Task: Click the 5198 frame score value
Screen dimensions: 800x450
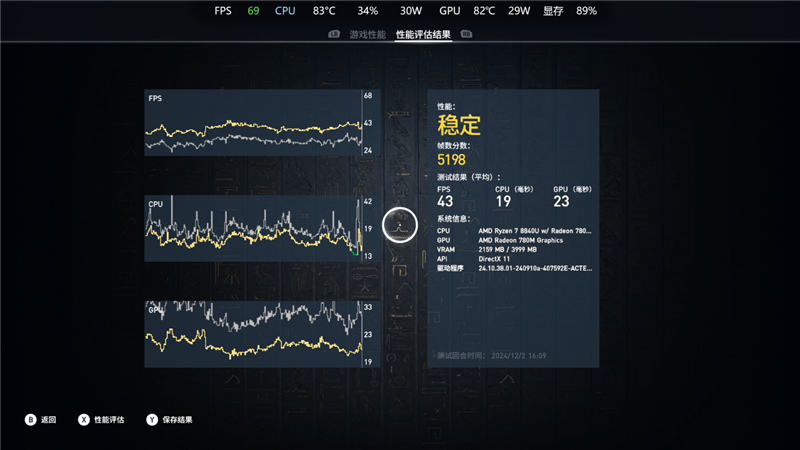Action: pyautogui.click(x=452, y=160)
